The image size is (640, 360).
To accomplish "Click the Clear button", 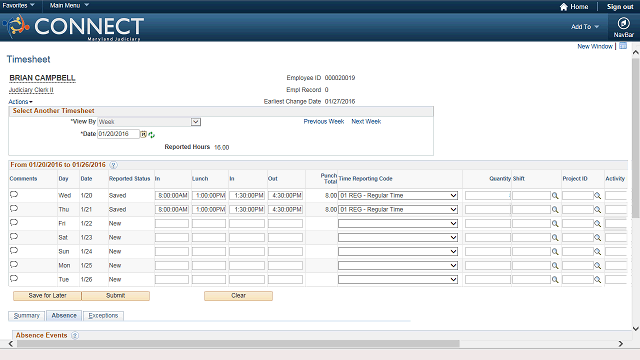I will pos(238,296).
